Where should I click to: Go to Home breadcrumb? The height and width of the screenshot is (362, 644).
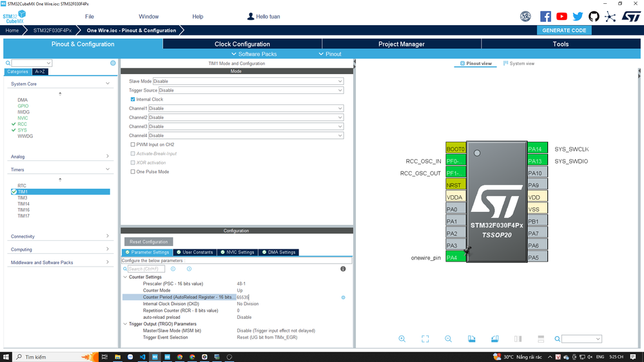(x=12, y=30)
